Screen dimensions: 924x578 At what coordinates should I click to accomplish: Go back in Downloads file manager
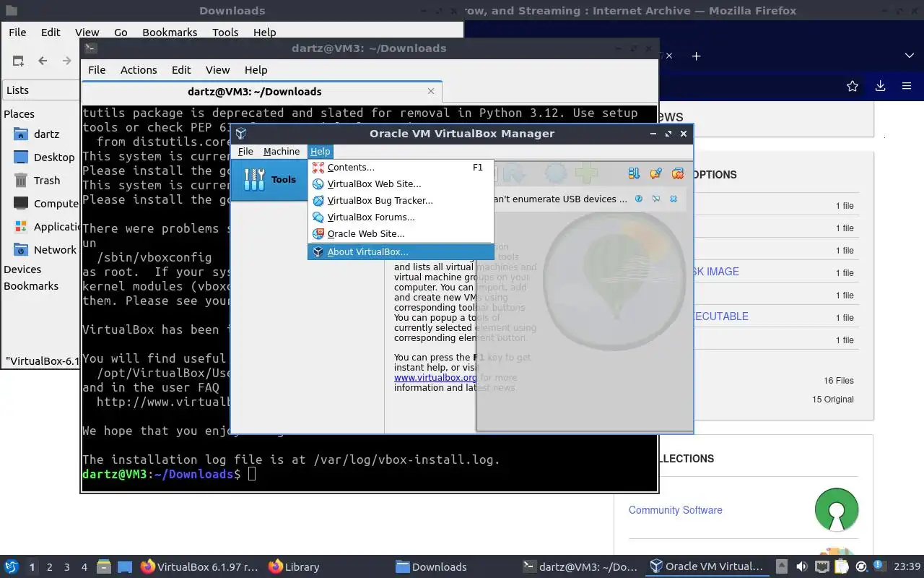coord(43,61)
